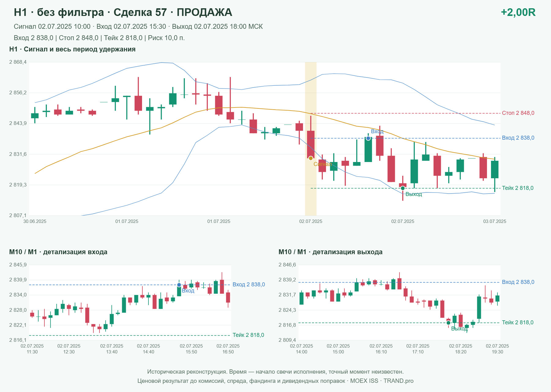
Task: Click 'Тейк 2 818,0' label in entry detail chart
Action: tap(248, 335)
